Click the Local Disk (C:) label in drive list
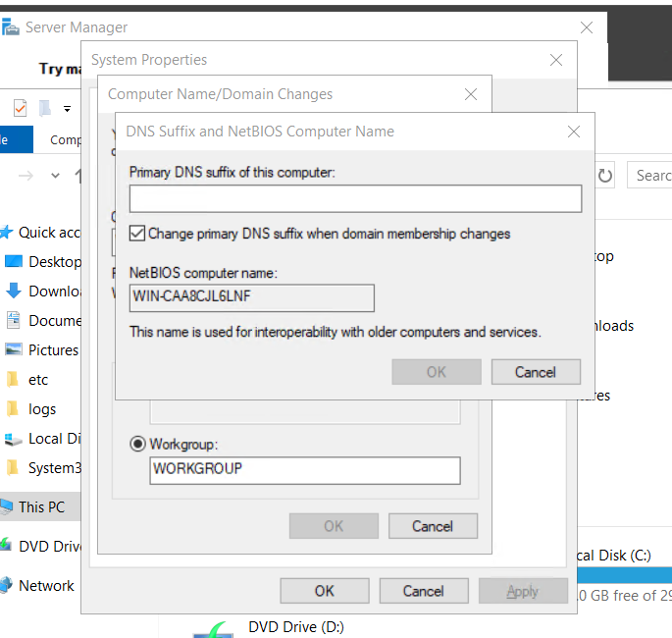 pyautogui.click(x=614, y=556)
